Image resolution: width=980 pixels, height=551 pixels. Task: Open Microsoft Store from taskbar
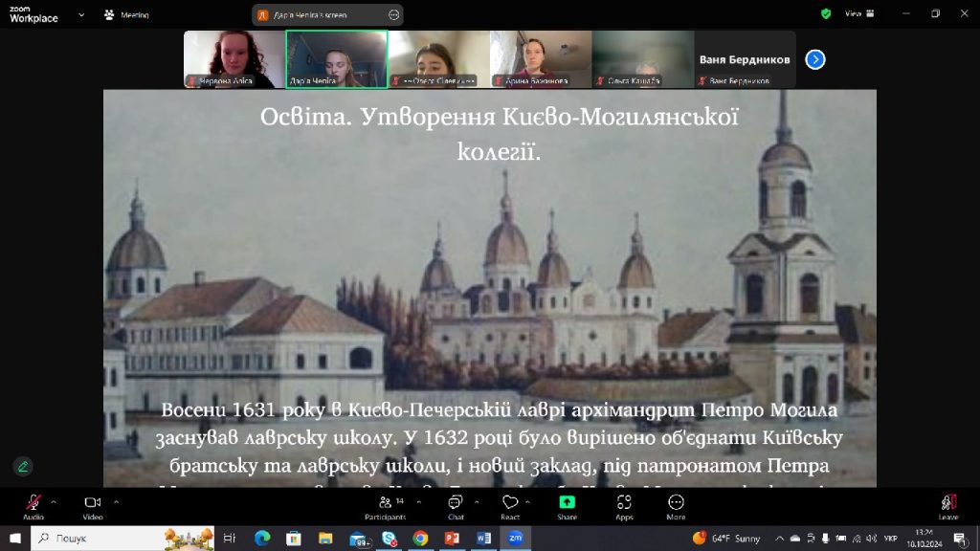click(x=293, y=538)
